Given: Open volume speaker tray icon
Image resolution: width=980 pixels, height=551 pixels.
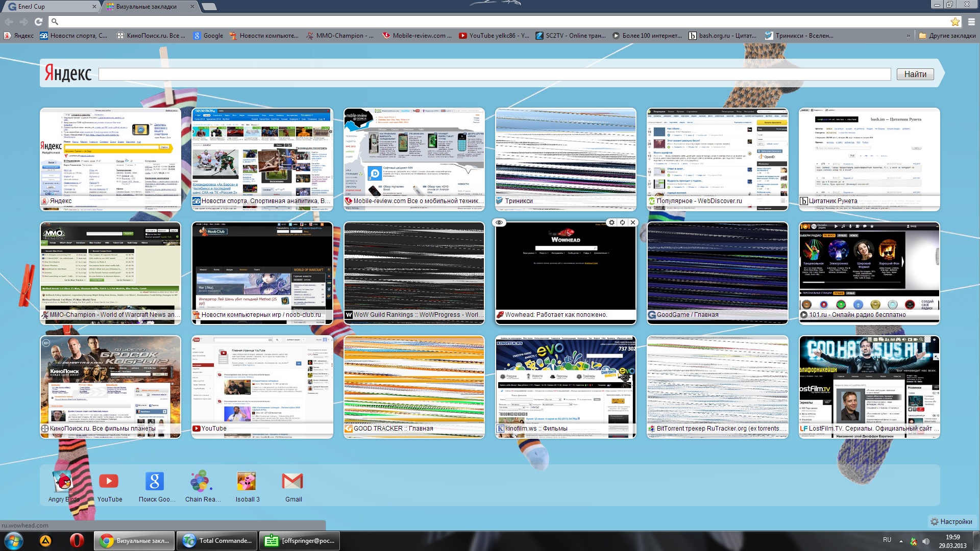Looking at the screenshot, I should [x=926, y=541].
